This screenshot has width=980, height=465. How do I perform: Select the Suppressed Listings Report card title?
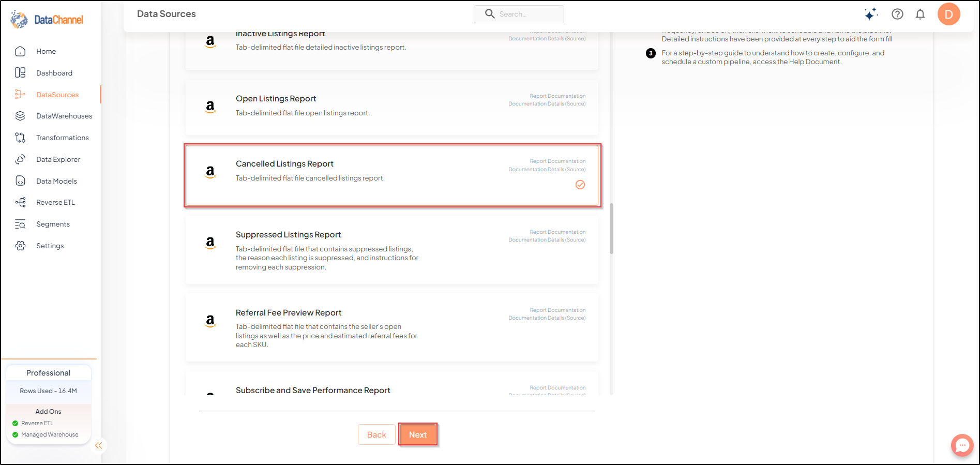tap(288, 235)
